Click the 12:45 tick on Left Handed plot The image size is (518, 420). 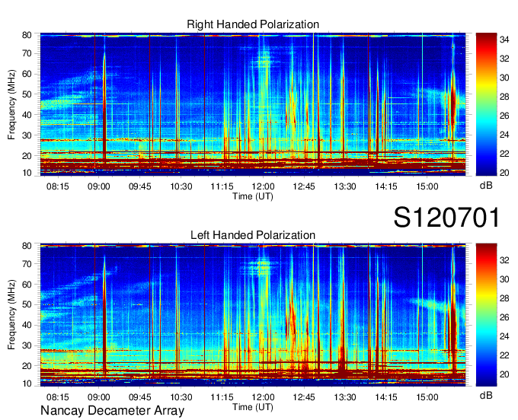(x=304, y=397)
